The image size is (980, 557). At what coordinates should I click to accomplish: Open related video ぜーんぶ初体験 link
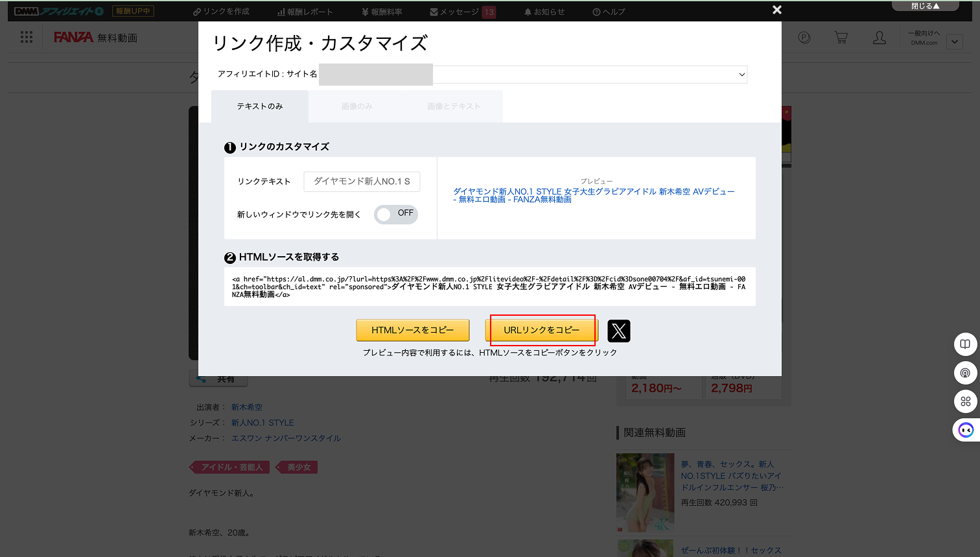(731, 551)
